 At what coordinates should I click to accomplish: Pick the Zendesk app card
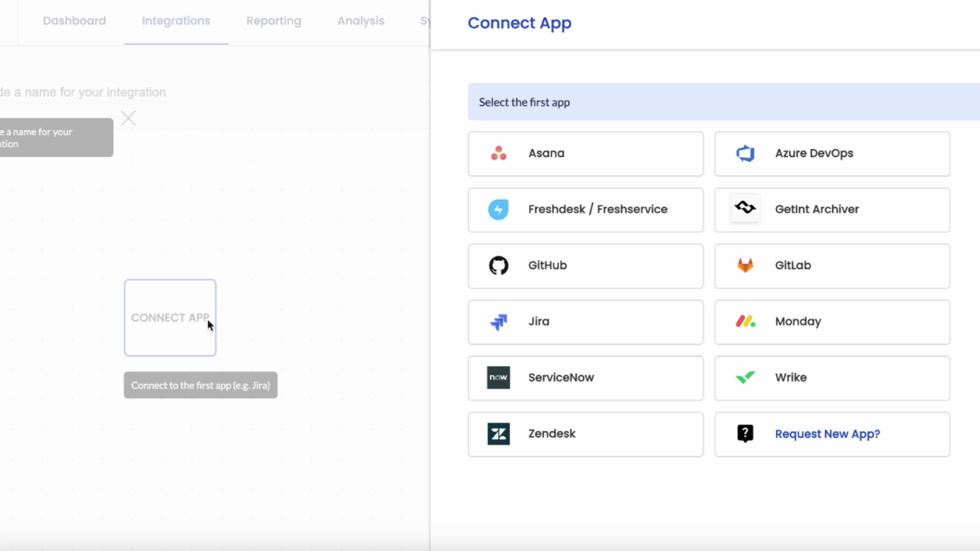click(x=585, y=435)
